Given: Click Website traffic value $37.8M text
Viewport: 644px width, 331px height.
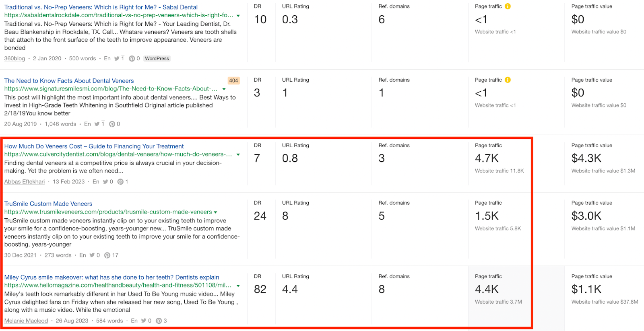Looking at the screenshot, I should click(605, 302).
